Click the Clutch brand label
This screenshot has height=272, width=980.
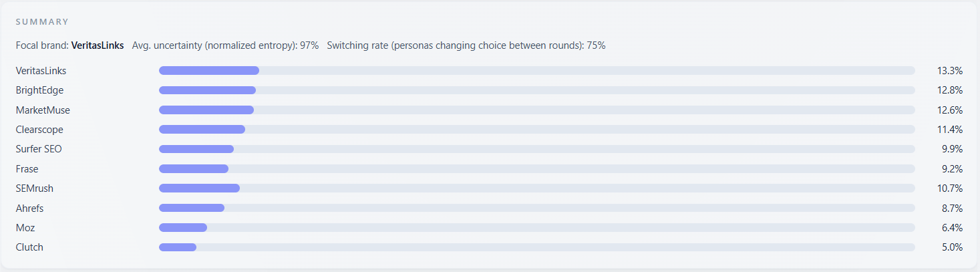tap(29, 247)
